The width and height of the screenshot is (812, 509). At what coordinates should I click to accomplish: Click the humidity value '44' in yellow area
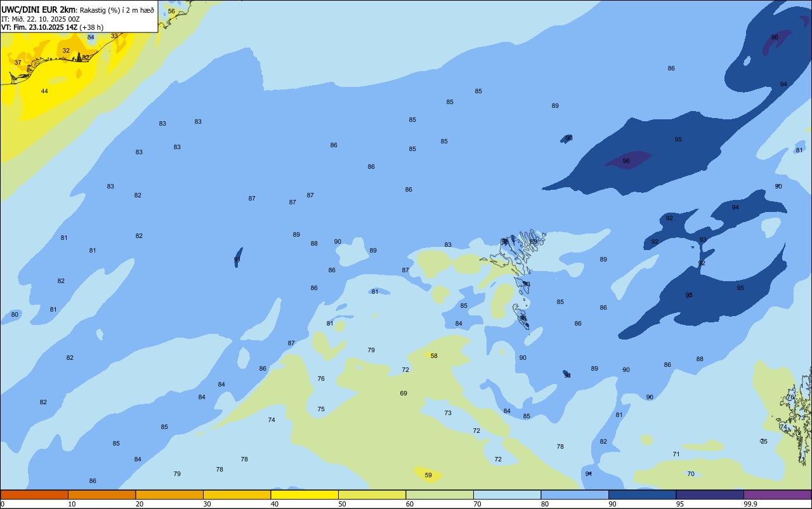[x=44, y=91]
